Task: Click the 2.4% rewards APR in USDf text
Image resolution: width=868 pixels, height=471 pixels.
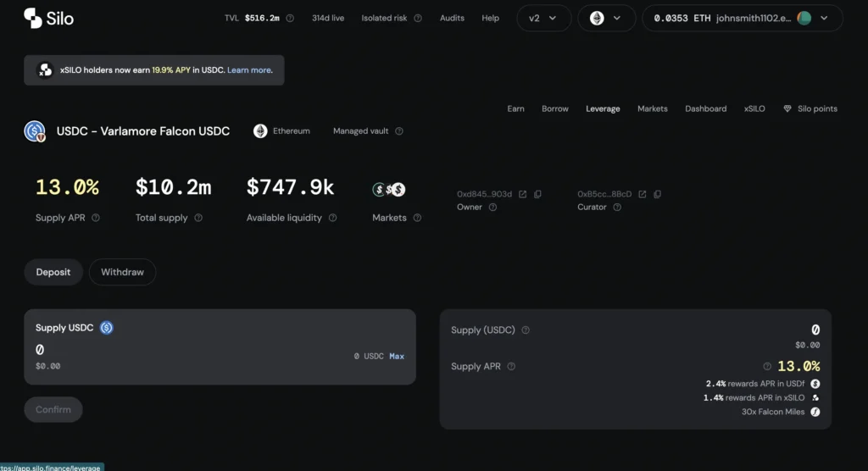Action: pyautogui.click(x=755, y=384)
